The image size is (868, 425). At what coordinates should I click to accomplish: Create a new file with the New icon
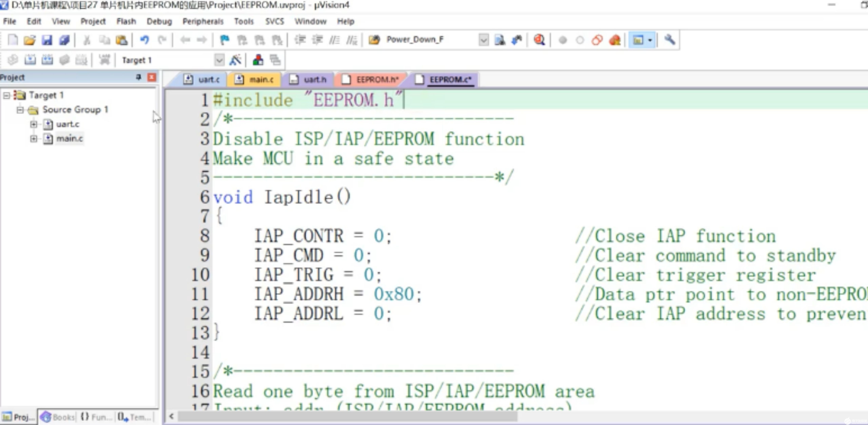click(x=13, y=40)
